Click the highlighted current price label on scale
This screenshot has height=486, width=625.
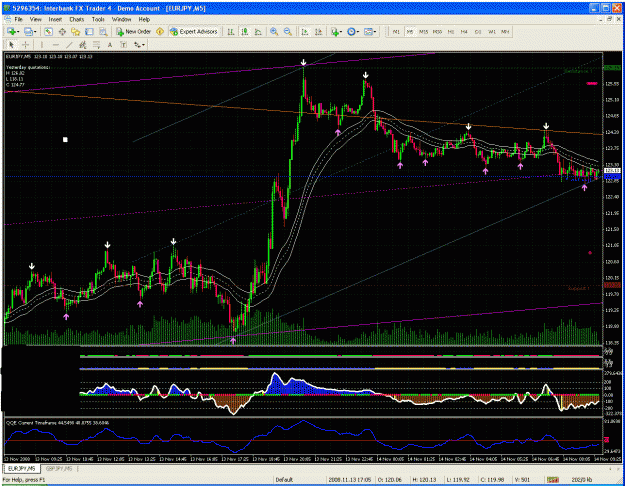[612, 171]
